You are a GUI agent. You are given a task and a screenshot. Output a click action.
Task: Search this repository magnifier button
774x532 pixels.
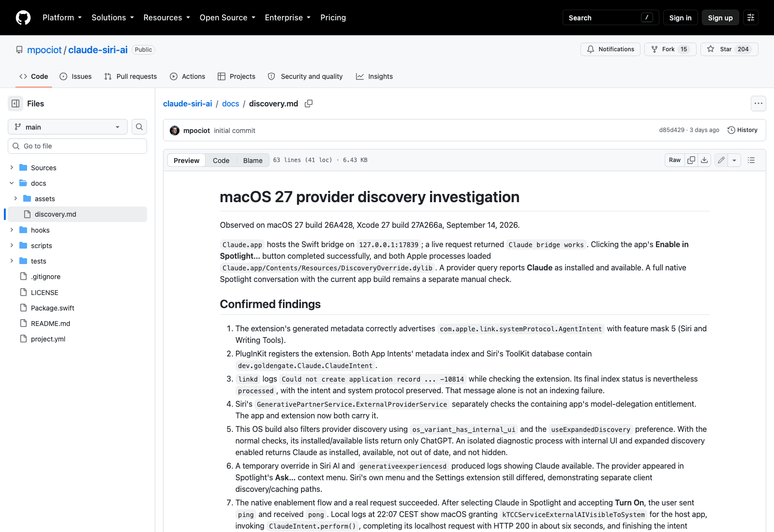click(x=139, y=127)
